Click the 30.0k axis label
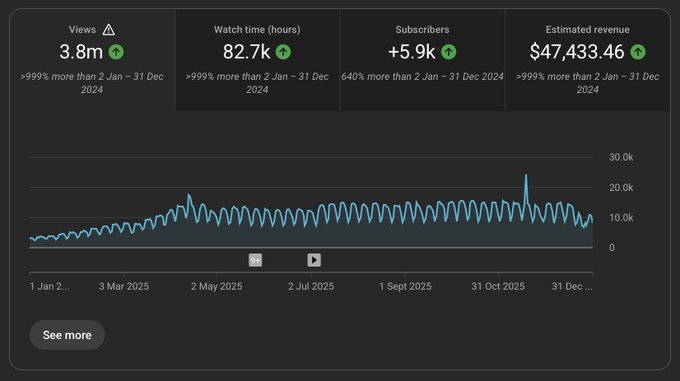 pyautogui.click(x=621, y=157)
